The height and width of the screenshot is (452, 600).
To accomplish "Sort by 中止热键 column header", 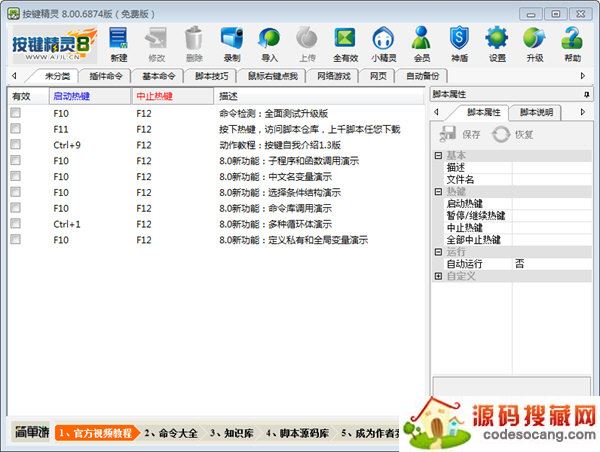I will pyautogui.click(x=173, y=96).
